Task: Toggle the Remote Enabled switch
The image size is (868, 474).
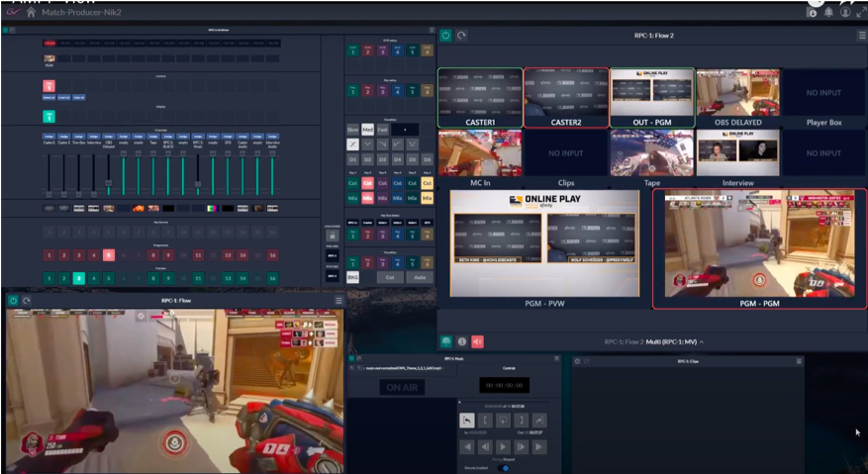Action: coord(503,468)
